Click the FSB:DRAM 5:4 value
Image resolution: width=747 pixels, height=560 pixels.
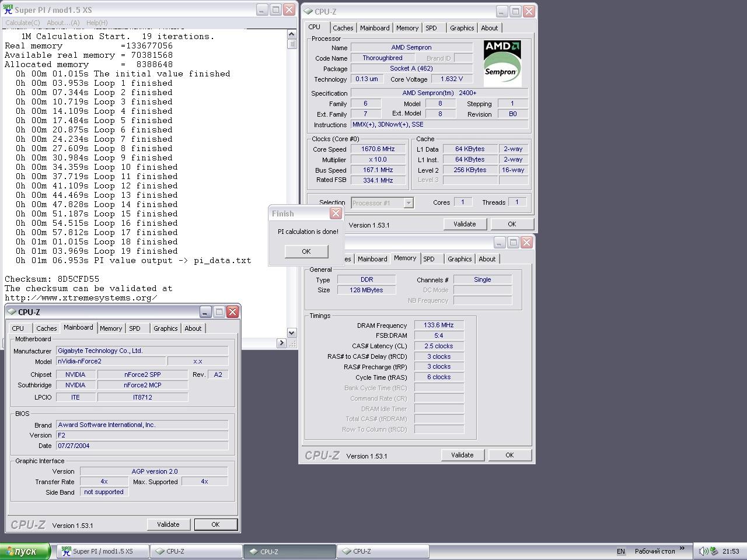coord(439,336)
